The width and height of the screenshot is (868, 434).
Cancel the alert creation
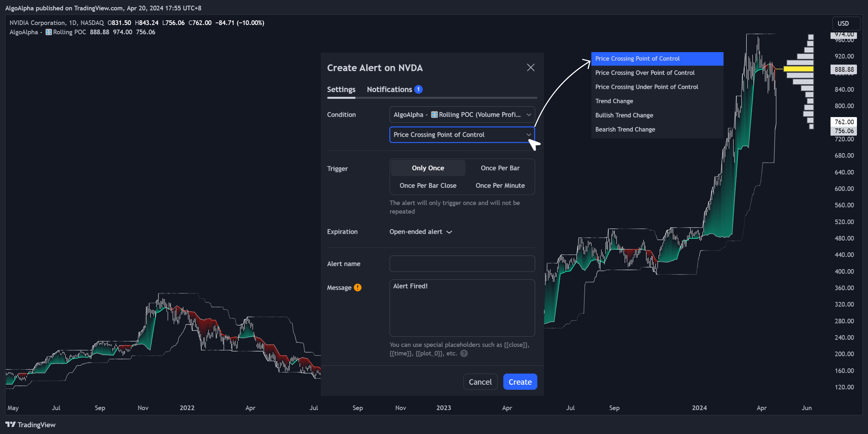point(480,382)
